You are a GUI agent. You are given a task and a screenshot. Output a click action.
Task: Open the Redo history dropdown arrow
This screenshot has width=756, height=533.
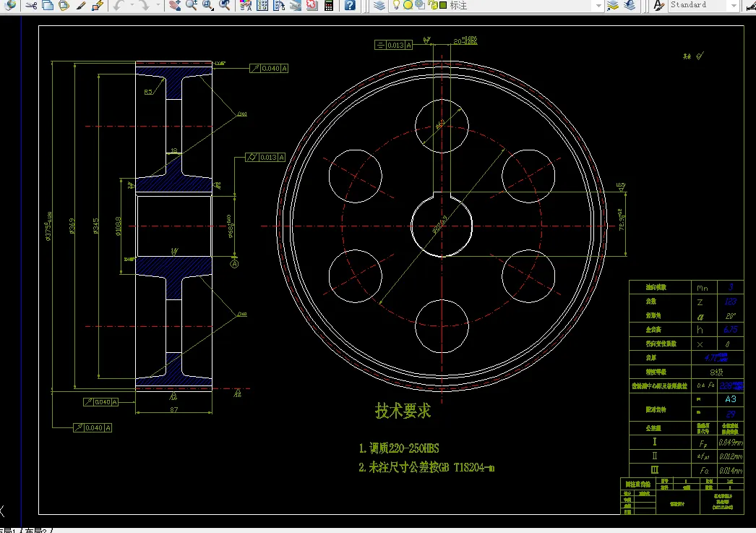[158, 5]
